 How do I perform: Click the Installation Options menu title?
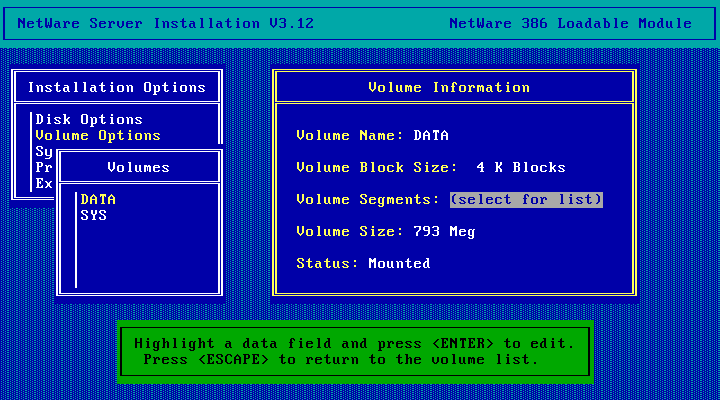[x=117, y=87]
